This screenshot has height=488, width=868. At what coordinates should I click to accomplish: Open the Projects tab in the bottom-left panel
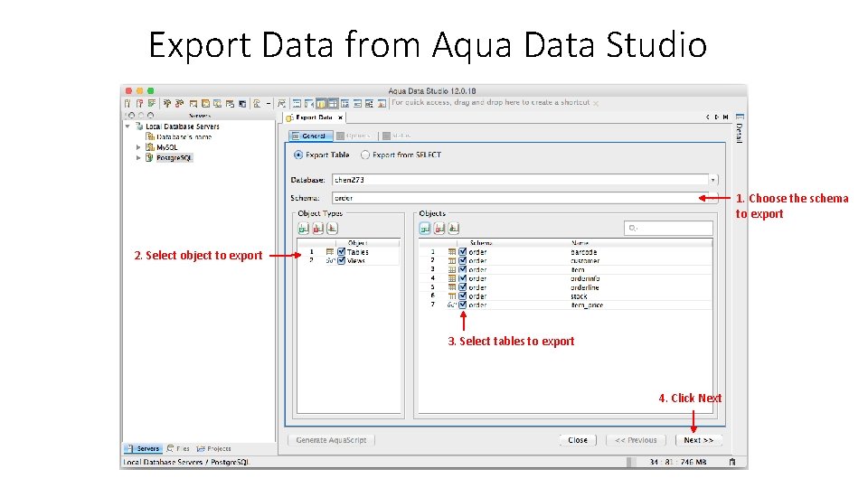coord(214,449)
